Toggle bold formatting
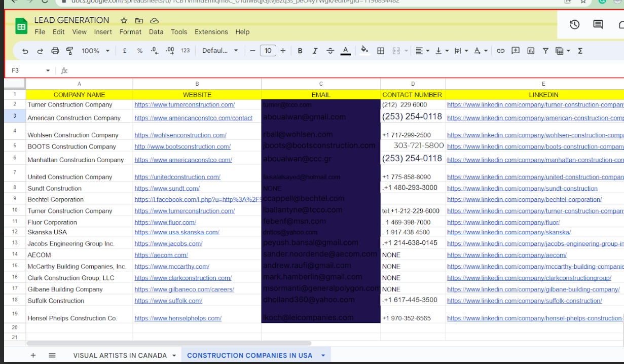Screen dimensions: 624x364 coord(300,51)
